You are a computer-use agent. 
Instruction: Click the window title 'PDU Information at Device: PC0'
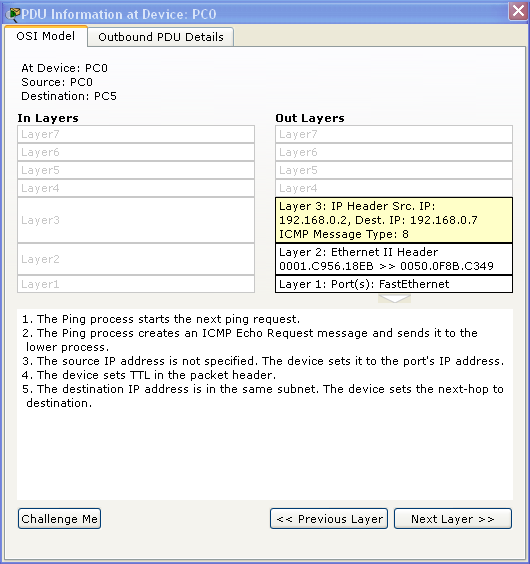coord(119,14)
